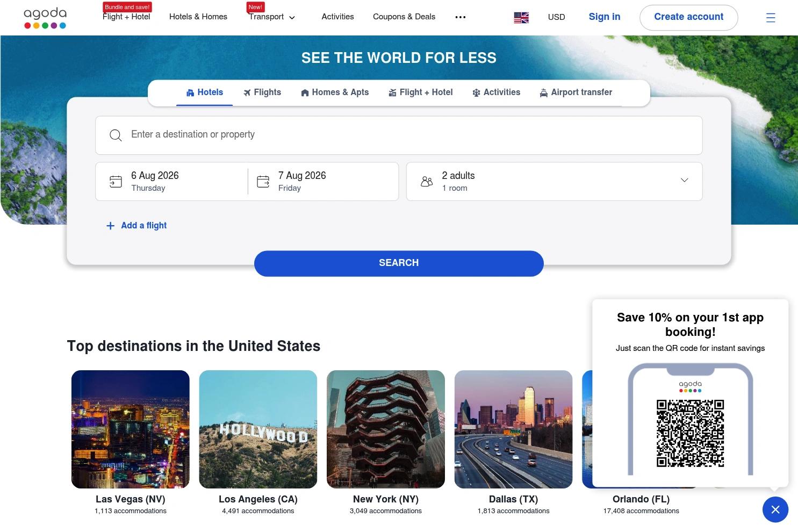This screenshot has height=532, width=798.
Task: Switch to the Flights tab
Action: point(262,92)
